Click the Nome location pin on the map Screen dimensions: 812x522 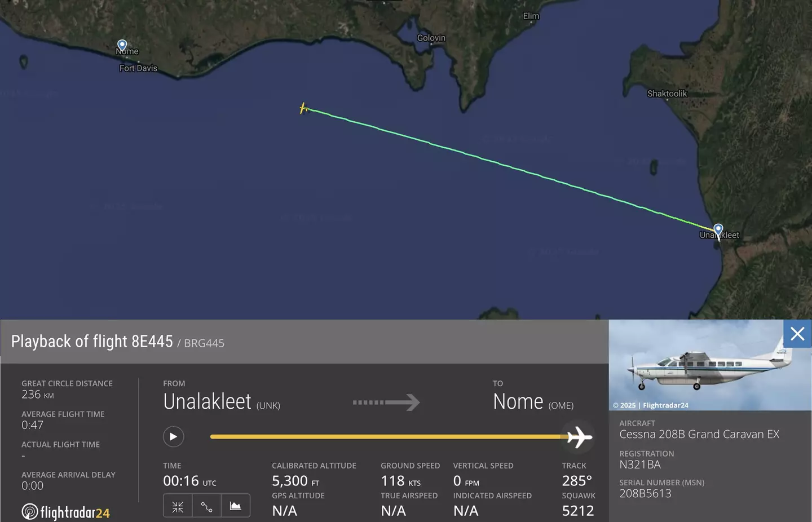pyautogui.click(x=122, y=45)
